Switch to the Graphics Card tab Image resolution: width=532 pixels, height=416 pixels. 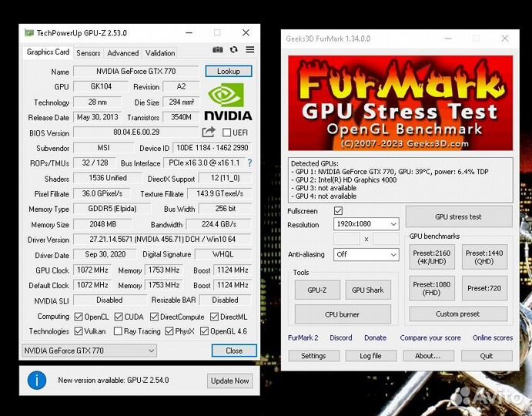(48, 52)
